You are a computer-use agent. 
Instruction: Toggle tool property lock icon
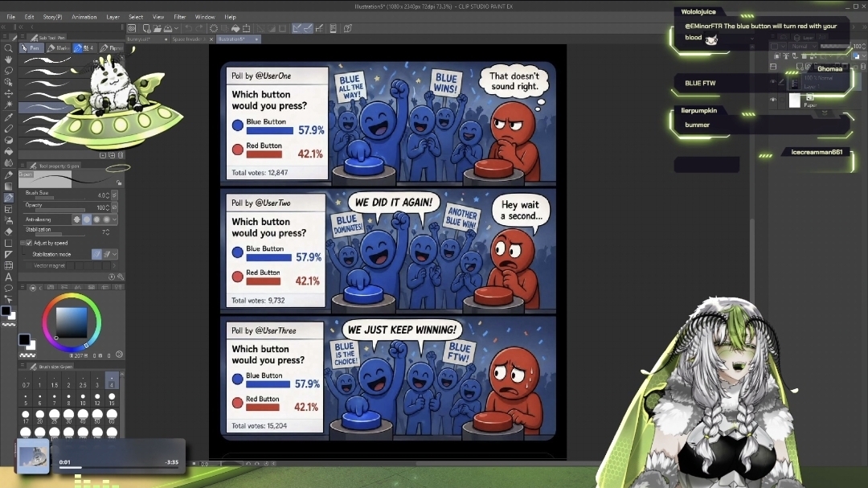click(x=119, y=182)
